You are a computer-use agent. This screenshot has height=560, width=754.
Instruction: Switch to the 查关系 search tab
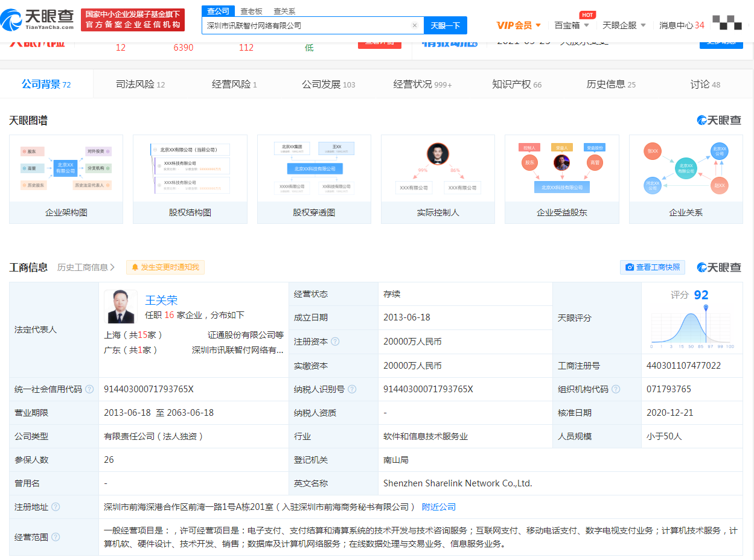pos(284,11)
